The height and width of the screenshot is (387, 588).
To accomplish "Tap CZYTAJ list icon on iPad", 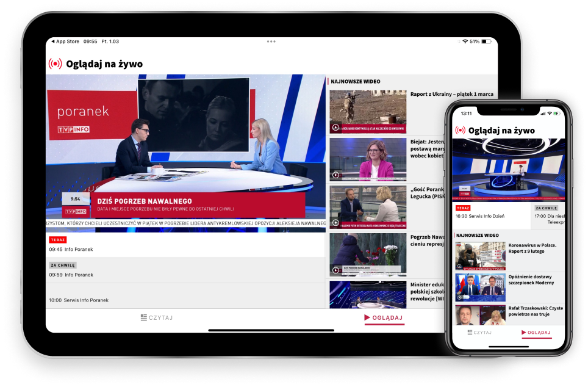I will (143, 317).
